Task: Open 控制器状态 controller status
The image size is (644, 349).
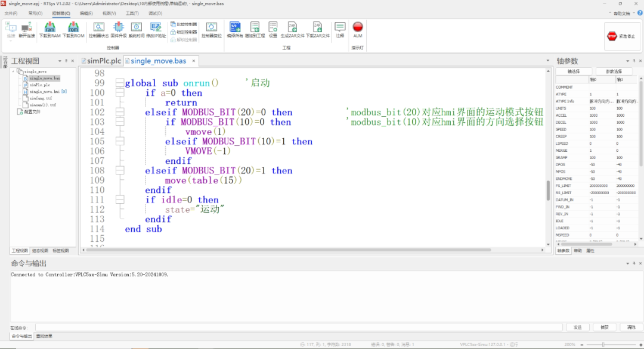Action: pyautogui.click(x=98, y=30)
